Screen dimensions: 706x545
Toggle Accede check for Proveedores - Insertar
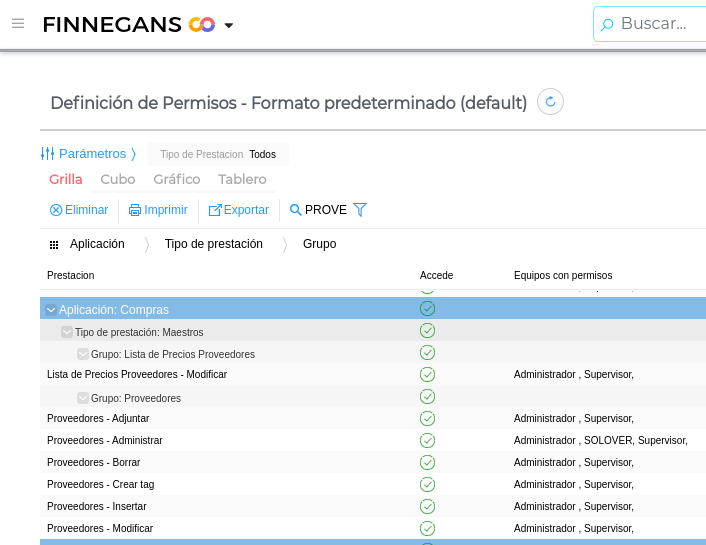click(428, 506)
